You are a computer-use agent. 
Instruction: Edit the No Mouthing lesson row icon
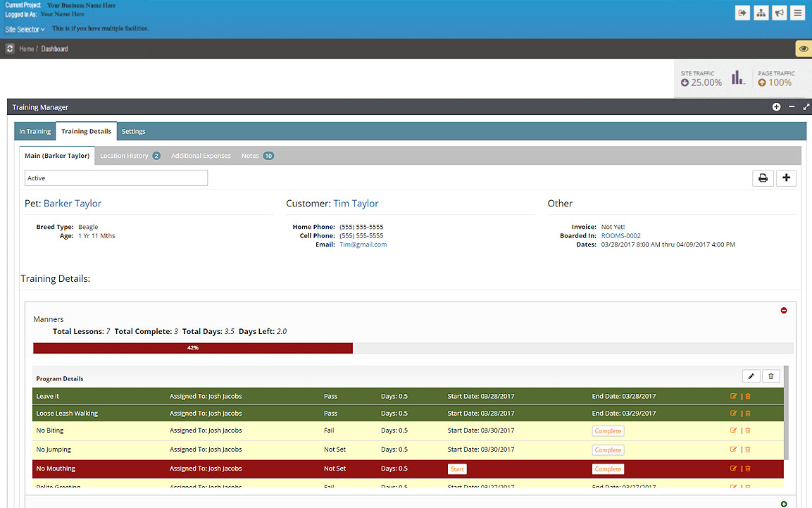(734, 469)
